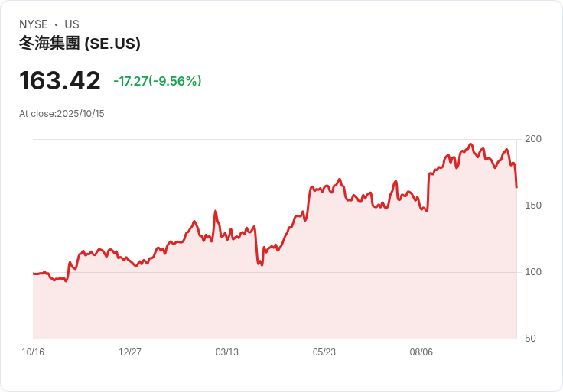Image resolution: width=563 pixels, height=392 pixels.
Task: Click the 100 y-axis label
Action: click(533, 272)
